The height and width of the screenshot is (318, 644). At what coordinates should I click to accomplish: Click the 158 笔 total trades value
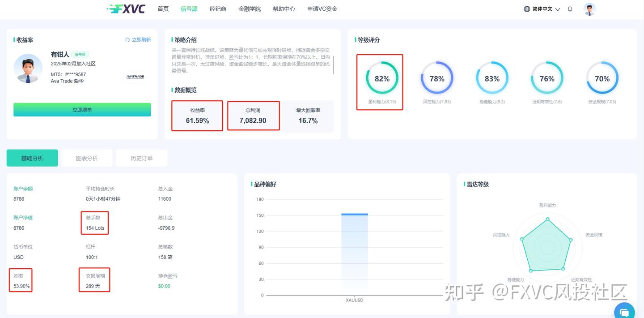pyautogui.click(x=165, y=257)
